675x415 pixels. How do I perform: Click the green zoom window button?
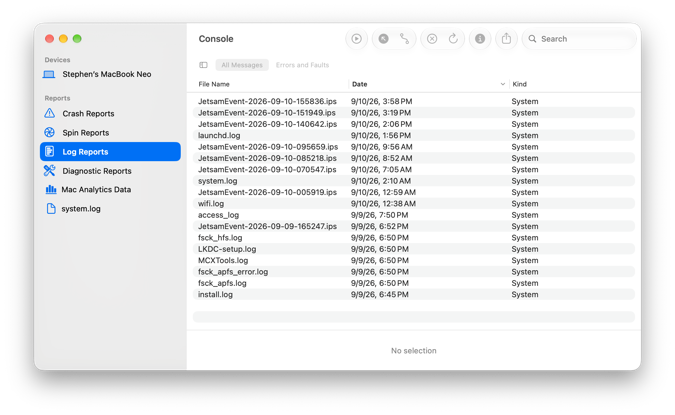(77, 39)
